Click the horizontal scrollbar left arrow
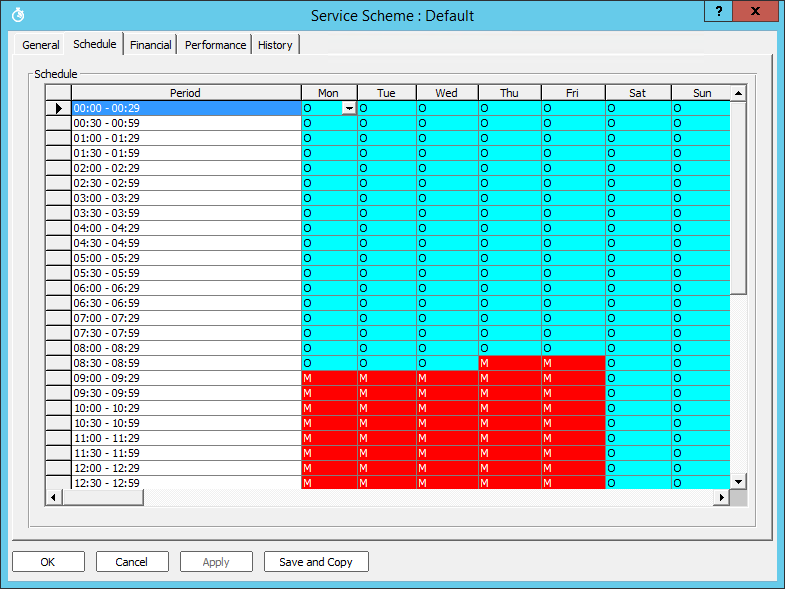The height and width of the screenshot is (589, 785). (x=54, y=497)
